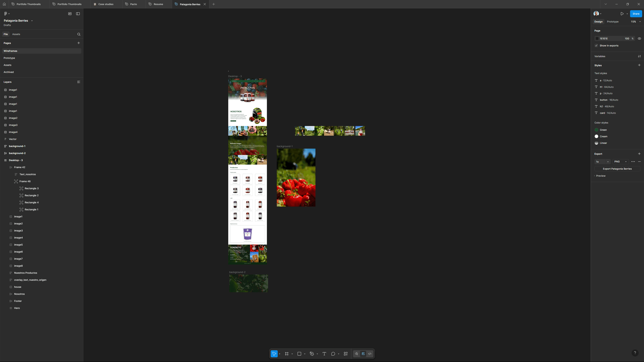Open the variables settings icon
The height and width of the screenshot is (362, 644).
click(639, 56)
